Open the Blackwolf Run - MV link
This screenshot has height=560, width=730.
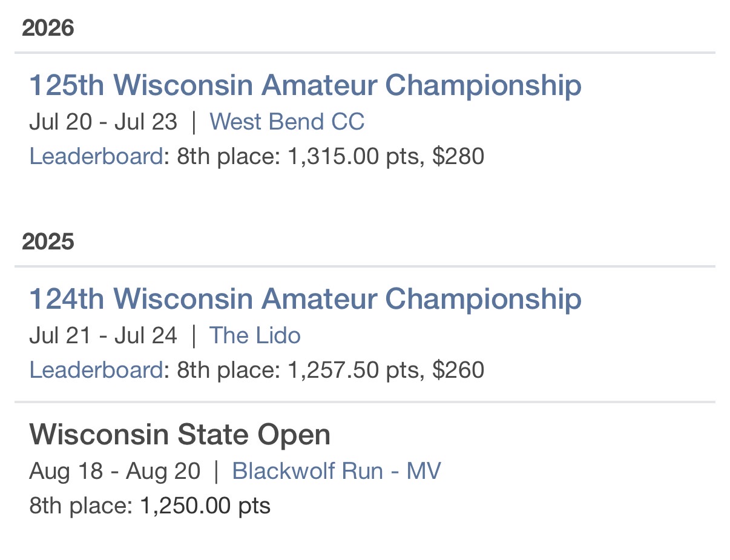337,471
